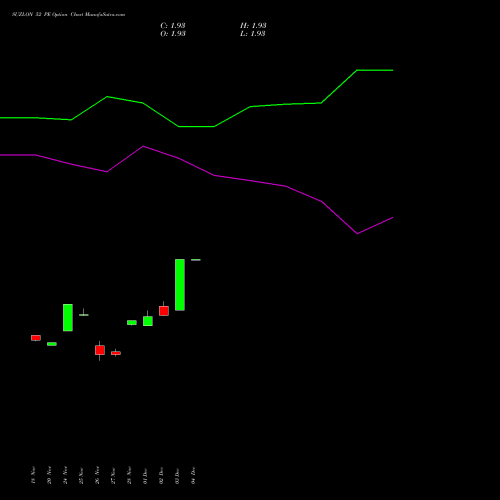Select the 27 Nov date label
The width and height of the screenshot is (500, 500).
click(113, 475)
